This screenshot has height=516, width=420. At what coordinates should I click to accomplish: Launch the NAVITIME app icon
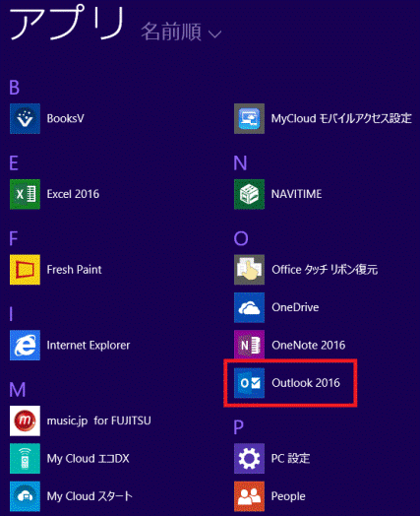click(249, 194)
